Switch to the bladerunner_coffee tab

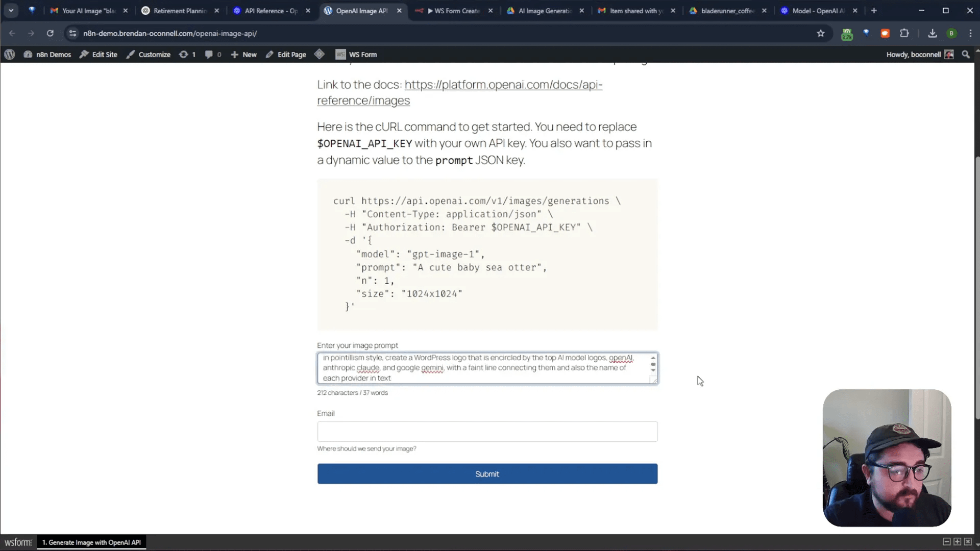click(x=727, y=11)
